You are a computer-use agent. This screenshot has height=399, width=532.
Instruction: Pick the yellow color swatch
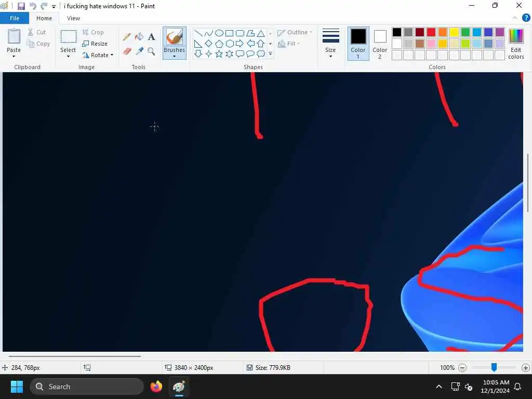454,32
